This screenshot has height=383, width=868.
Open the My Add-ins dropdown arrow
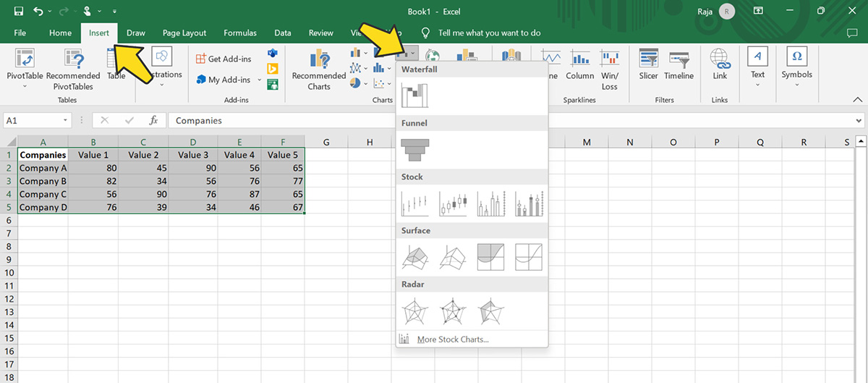click(259, 80)
